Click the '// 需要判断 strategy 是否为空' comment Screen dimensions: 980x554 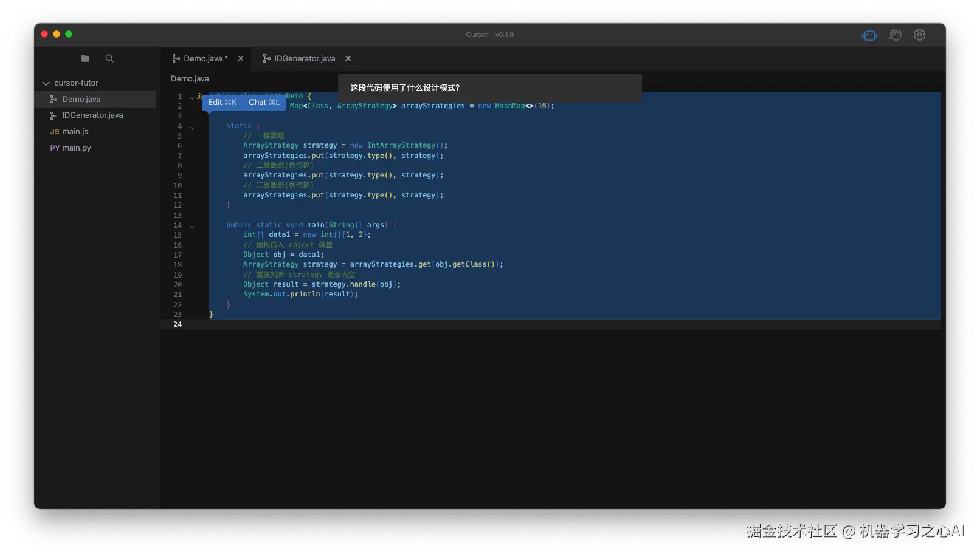[x=299, y=275]
